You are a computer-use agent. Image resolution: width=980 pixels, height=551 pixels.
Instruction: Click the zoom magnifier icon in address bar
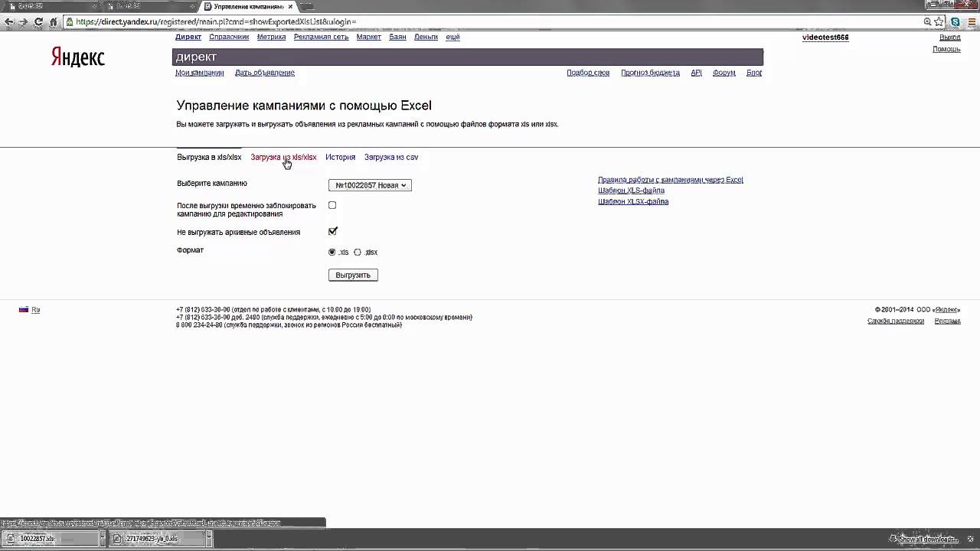coord(927,22)
